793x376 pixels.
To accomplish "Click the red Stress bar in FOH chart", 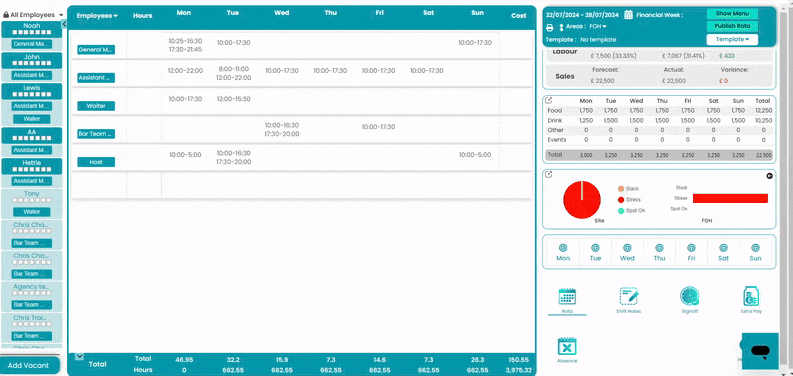I will pyautogui.click(x=730, y=198).
